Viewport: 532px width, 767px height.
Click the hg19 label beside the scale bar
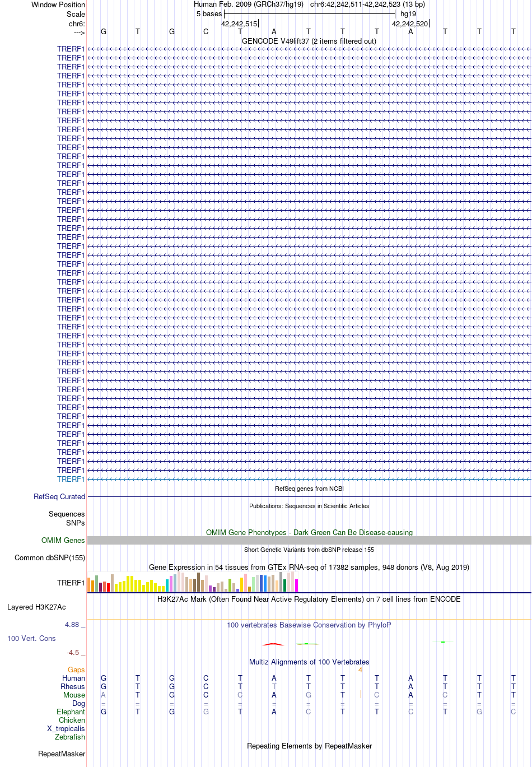[x=408, y=14]
